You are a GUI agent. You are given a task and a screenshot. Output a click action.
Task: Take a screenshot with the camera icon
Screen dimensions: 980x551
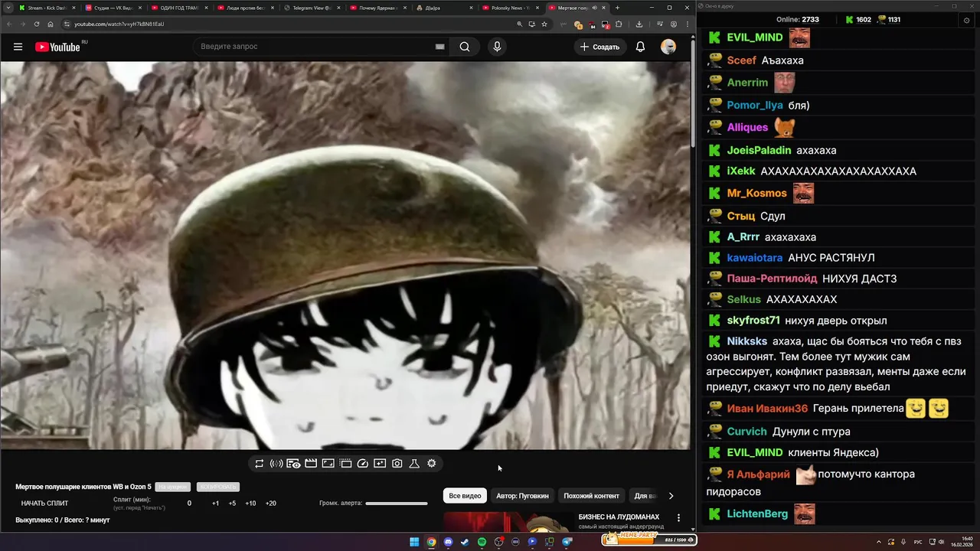pyautogui.click(x=397, y=464)
